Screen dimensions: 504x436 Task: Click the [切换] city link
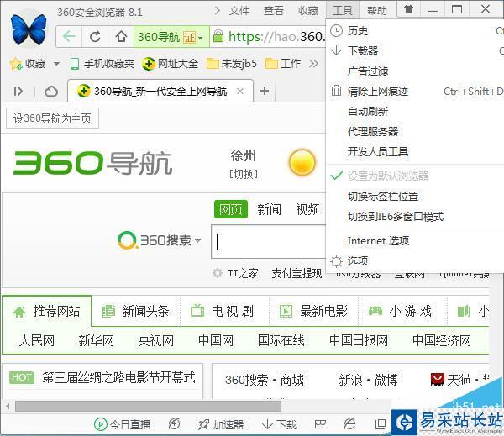[x=244, y=174]
